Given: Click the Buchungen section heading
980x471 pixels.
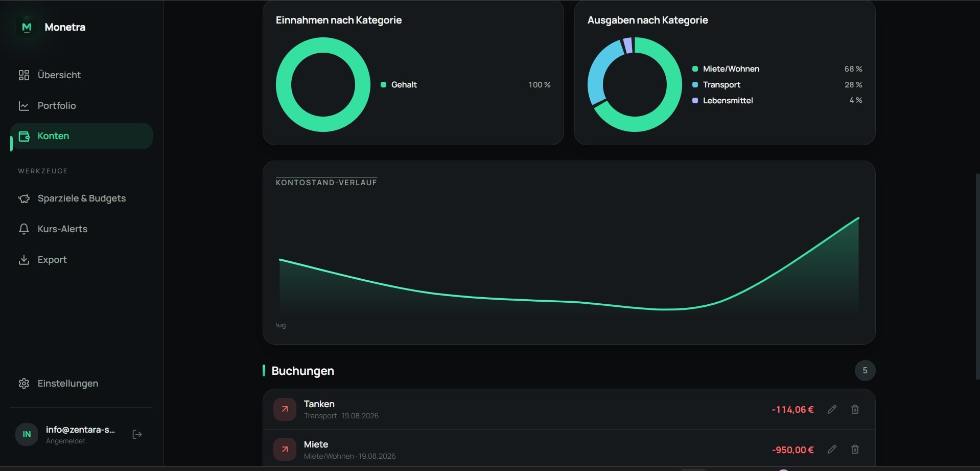Looking at the screenshot, I should [x=303, y=371].
